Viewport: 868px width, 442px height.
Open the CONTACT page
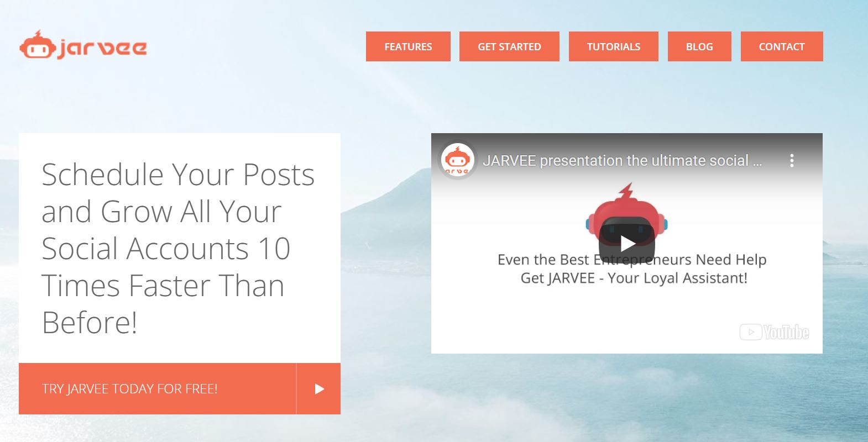782,46
